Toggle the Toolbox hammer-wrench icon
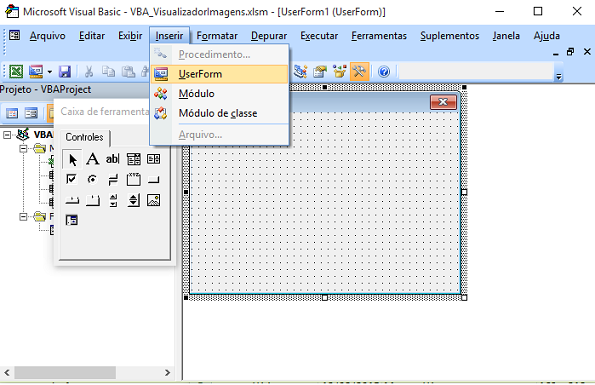 pyautogui.click(x=359, y=71)
